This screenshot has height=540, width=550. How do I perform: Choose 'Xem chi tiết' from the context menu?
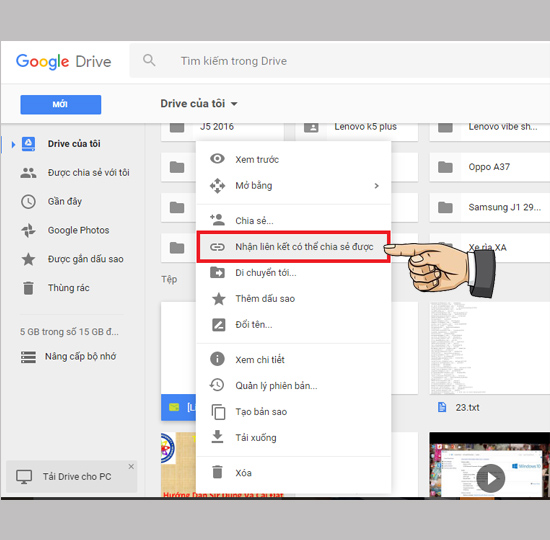coord(294,360)
